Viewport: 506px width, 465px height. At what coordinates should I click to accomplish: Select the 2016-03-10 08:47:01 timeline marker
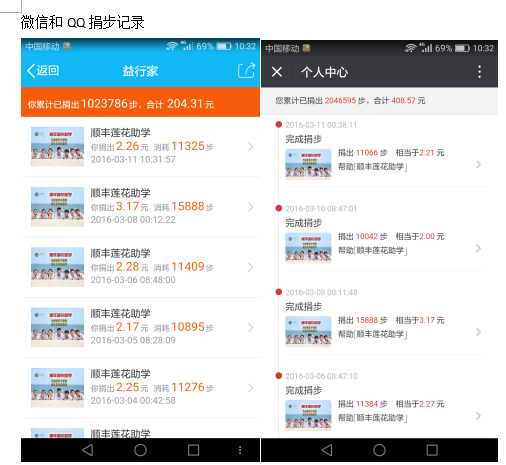click(279, 208)
